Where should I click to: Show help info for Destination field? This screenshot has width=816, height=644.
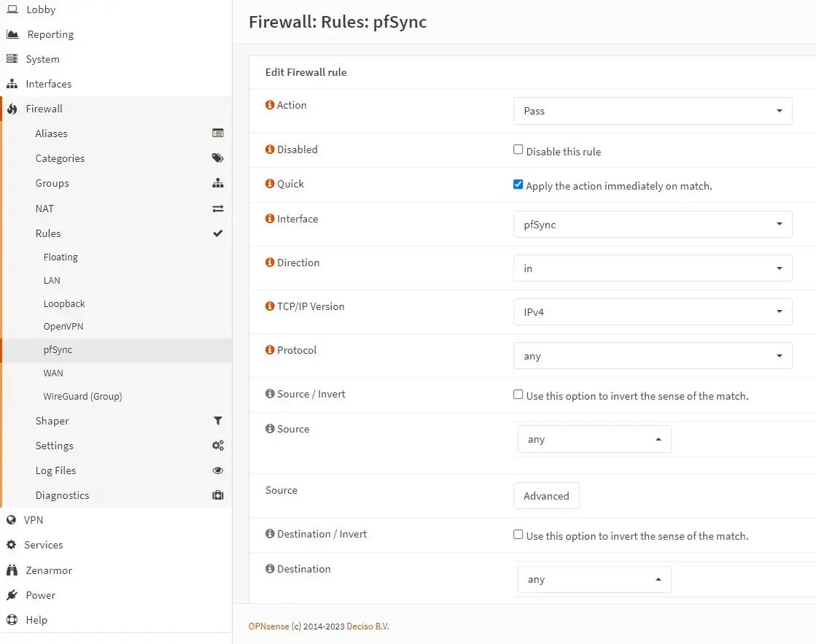(x=270, y=568)
